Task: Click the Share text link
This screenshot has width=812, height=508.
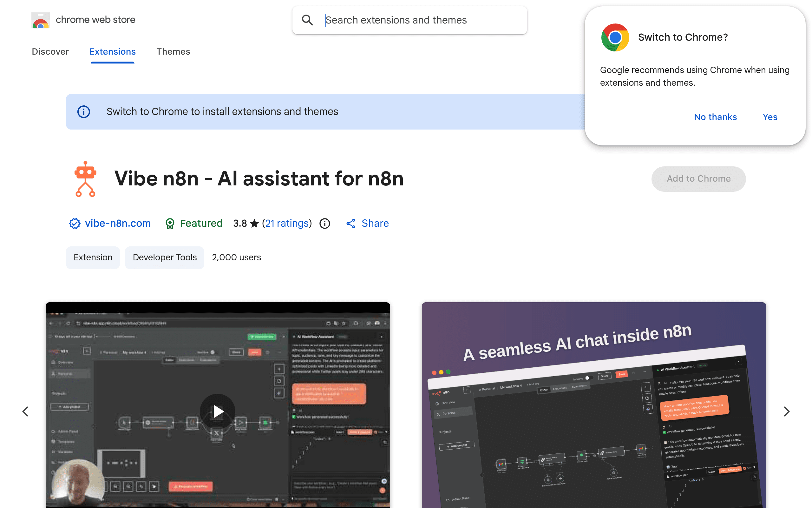Action: click(x=375, y=224)
